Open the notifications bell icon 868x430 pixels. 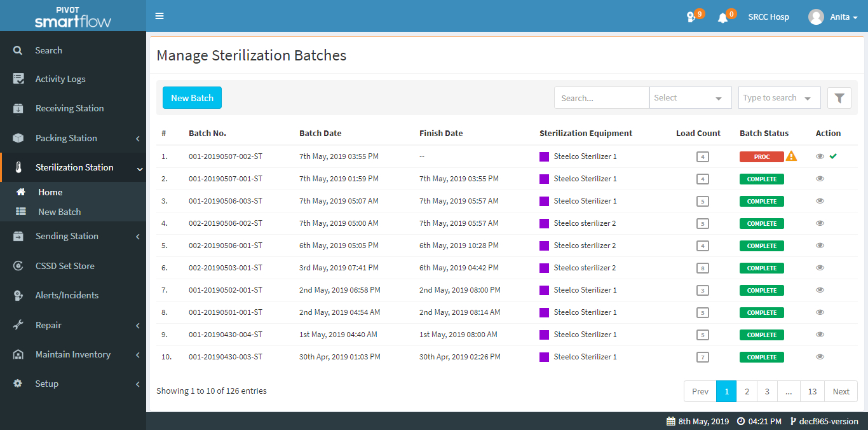(722, 17)
